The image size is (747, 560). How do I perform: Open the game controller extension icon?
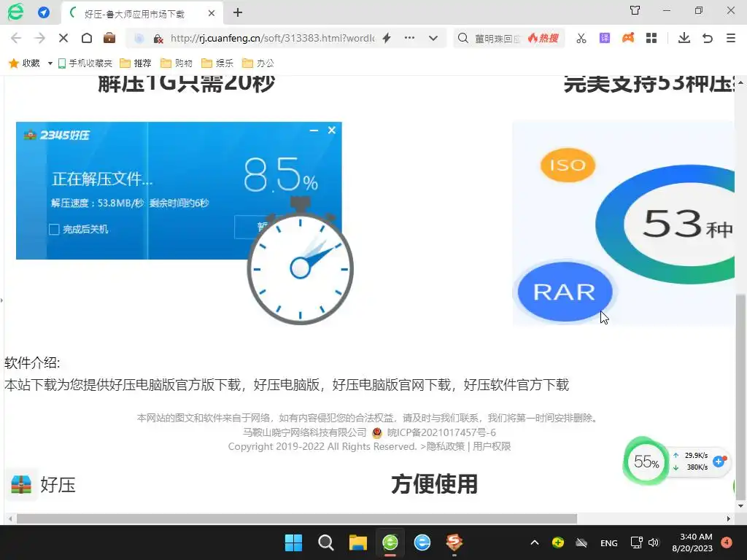click(x=628, y=38)
